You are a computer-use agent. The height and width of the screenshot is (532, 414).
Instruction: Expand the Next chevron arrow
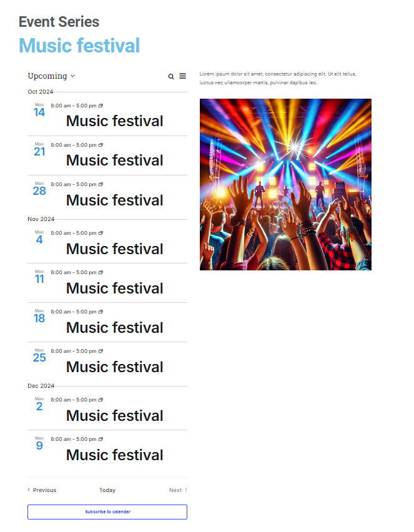click(184, 490)
